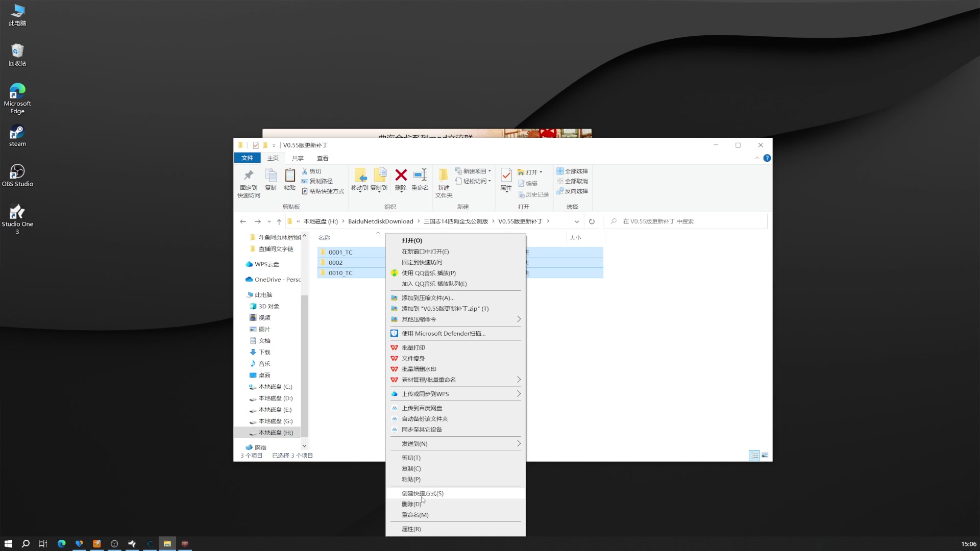The image size is (980, 551).
Task: Click the search box for V0.55 folder
Action: [x=685, y=221]
